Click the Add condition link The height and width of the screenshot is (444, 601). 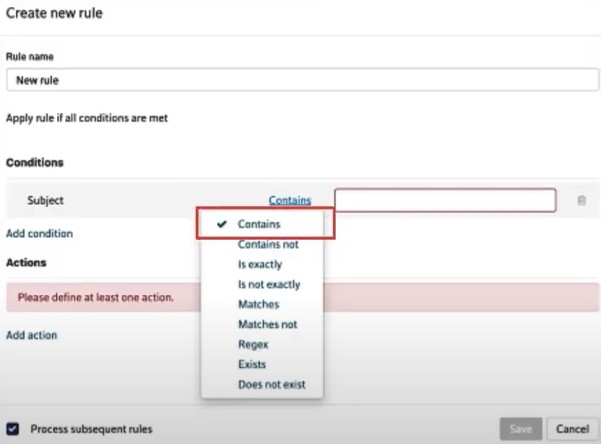pos(39,234)
